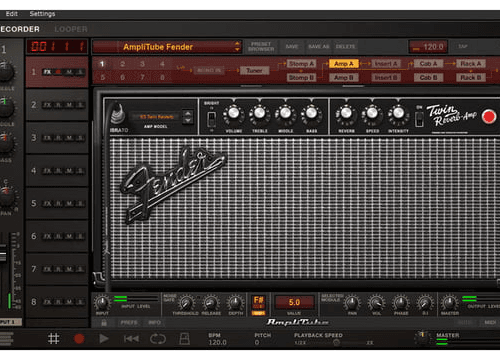Viewport: 500px width, 360px height.
Task: Open the PRESET BROWSER
Action: (x=261, y=47)
